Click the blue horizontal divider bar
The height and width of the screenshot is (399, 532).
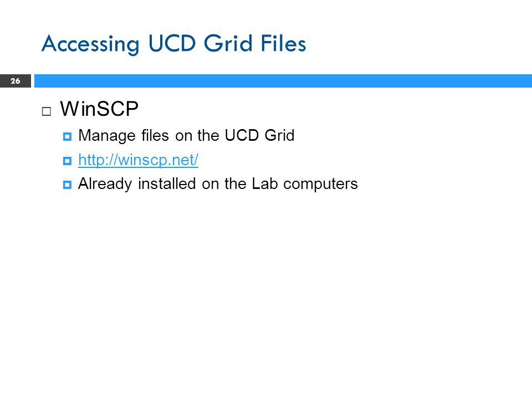[x=283, y=81]
